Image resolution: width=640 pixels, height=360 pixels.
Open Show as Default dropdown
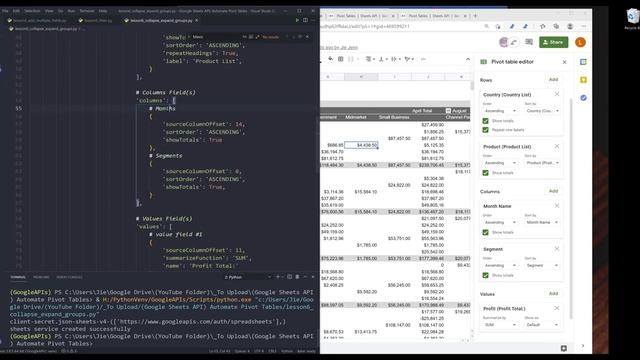[x=542, y=324]
